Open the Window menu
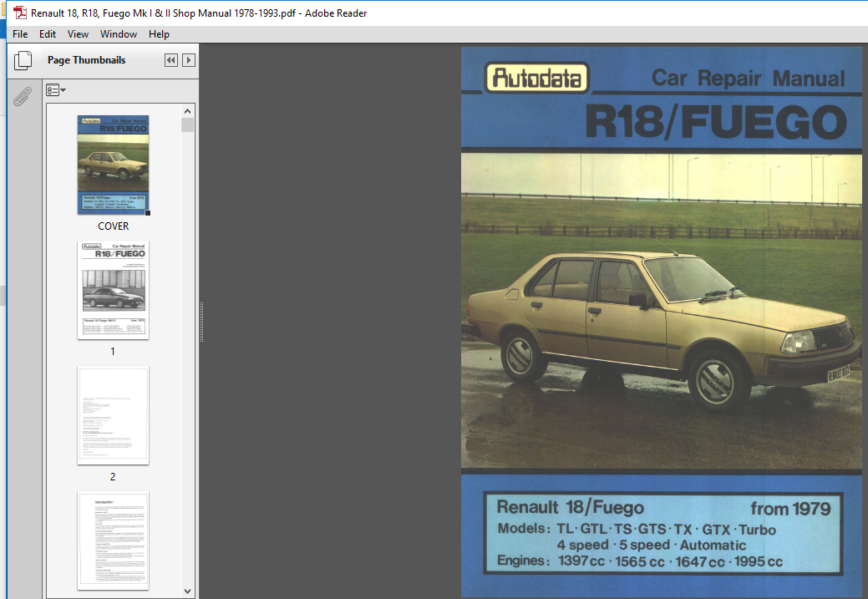This screenshot has width=868, height=599. [x=119, y=34]
